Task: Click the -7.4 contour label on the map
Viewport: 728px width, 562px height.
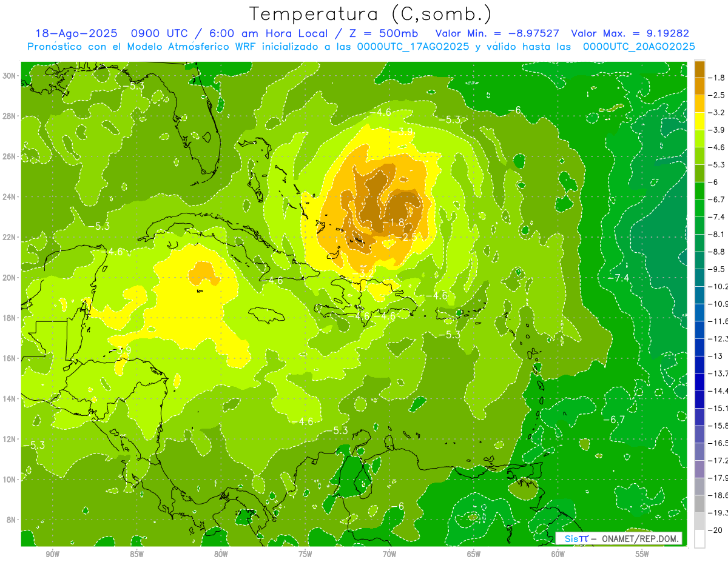Action: pos(618,278)
